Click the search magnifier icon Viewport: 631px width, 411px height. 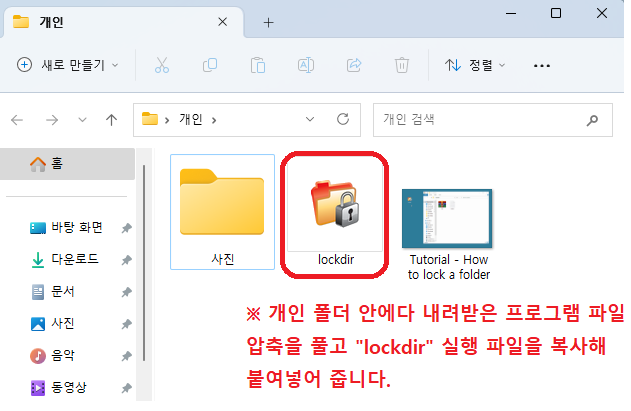click(x=592, y=120)
